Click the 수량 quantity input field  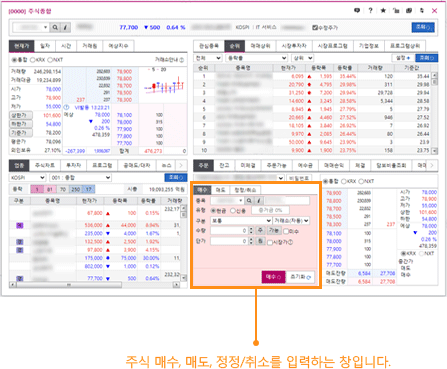[229, 231]
